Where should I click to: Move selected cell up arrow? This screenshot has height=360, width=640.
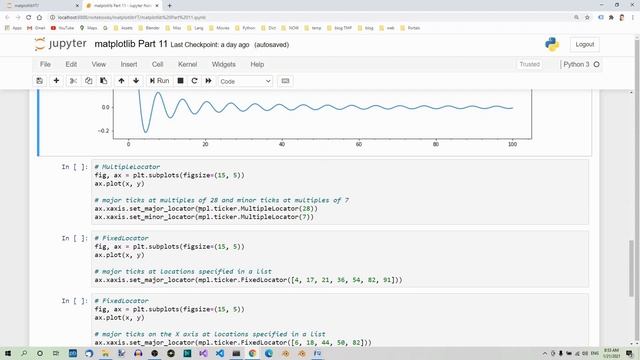(x=121, y=81)
